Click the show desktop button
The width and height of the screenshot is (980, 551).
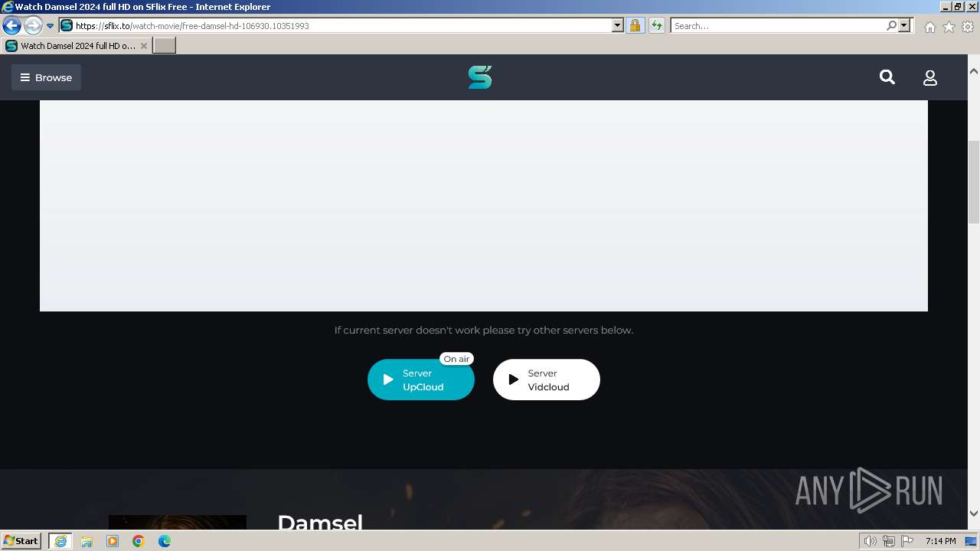click(x=972, y=541)
